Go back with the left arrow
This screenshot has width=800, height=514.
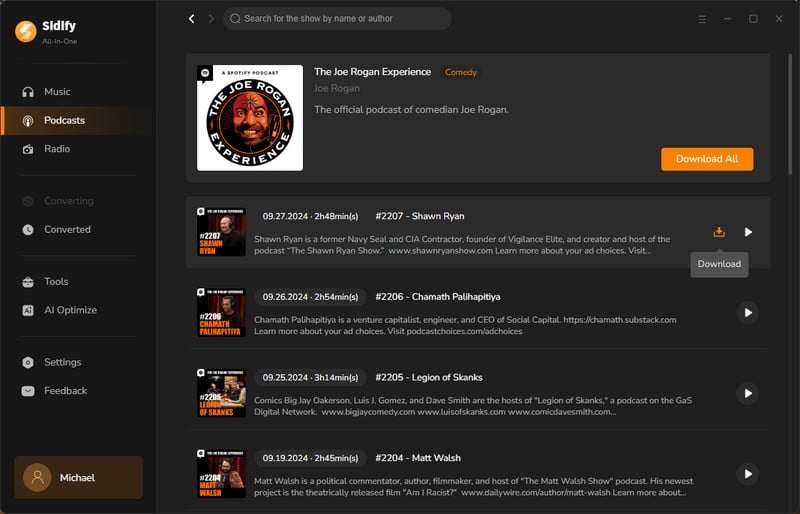tap(191, 19)
